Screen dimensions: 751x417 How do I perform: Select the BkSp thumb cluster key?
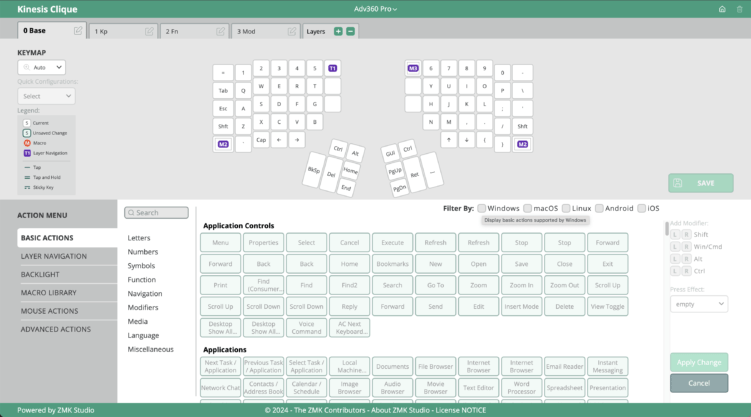tap(314, 170)
